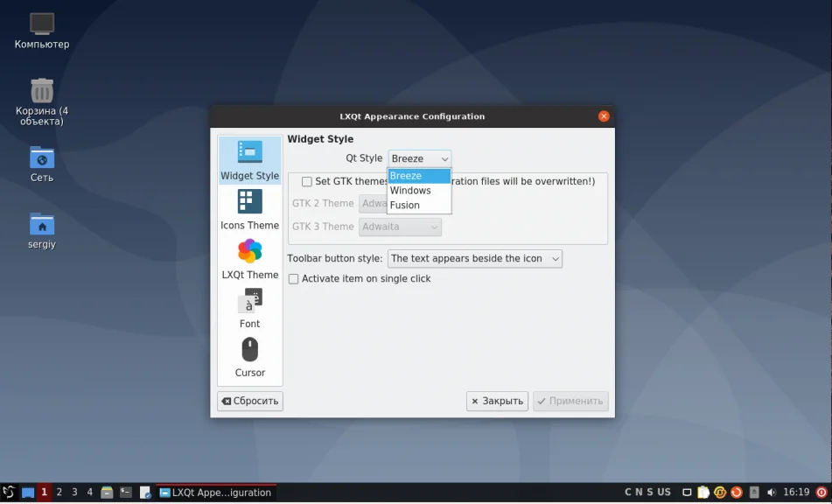The image size is (832, 504).
Task: Click the network monitor tray icon
Action: click(687, 493)
